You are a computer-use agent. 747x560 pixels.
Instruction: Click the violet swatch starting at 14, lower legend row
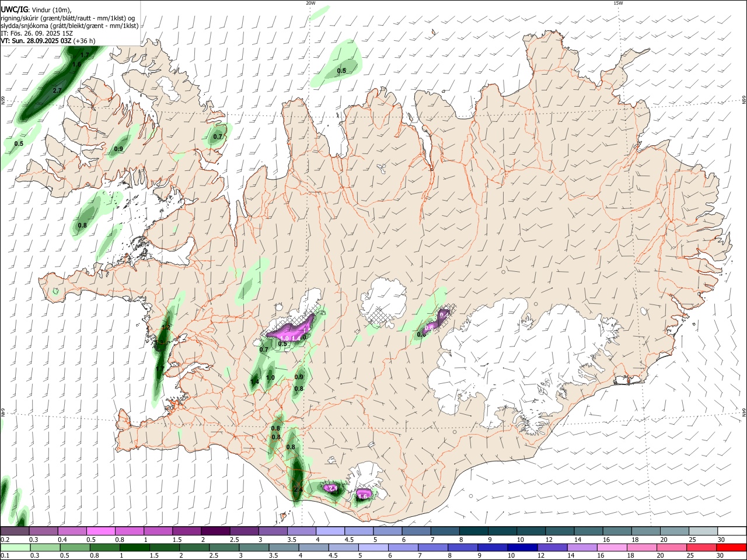(582, 547)
